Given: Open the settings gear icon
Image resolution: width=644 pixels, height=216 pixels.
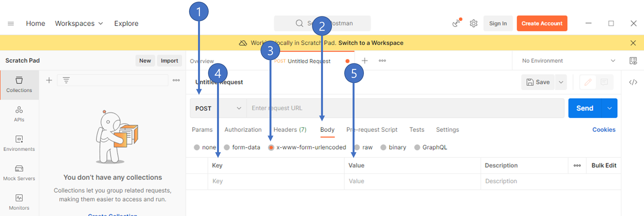Looking at the screenshot, I should click(473, 23).
